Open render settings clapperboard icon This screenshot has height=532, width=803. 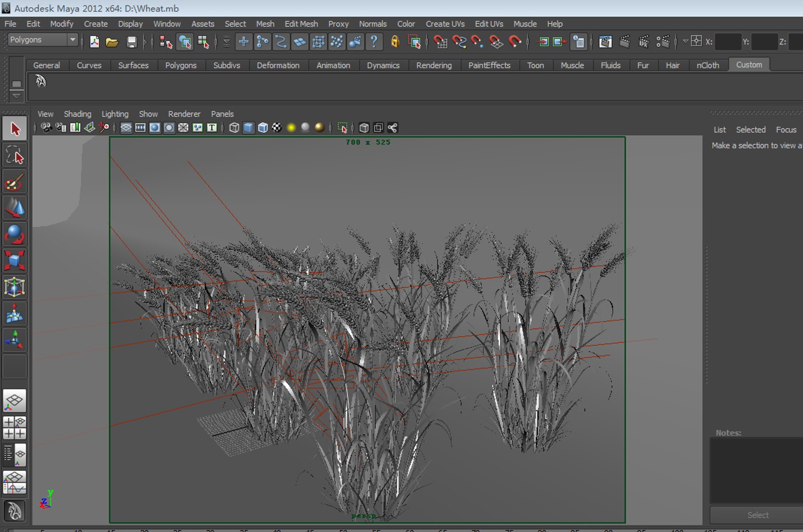tap(663, 42)
